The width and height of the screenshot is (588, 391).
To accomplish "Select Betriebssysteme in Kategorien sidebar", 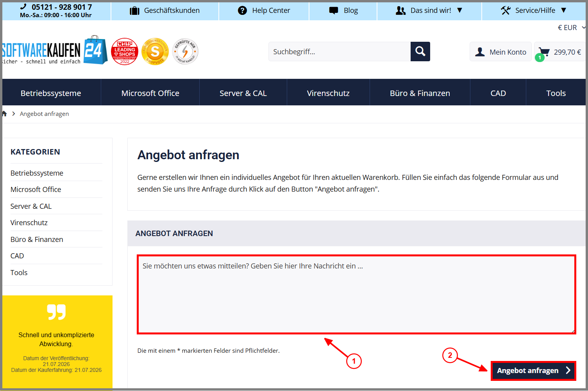I will [37, 173].
